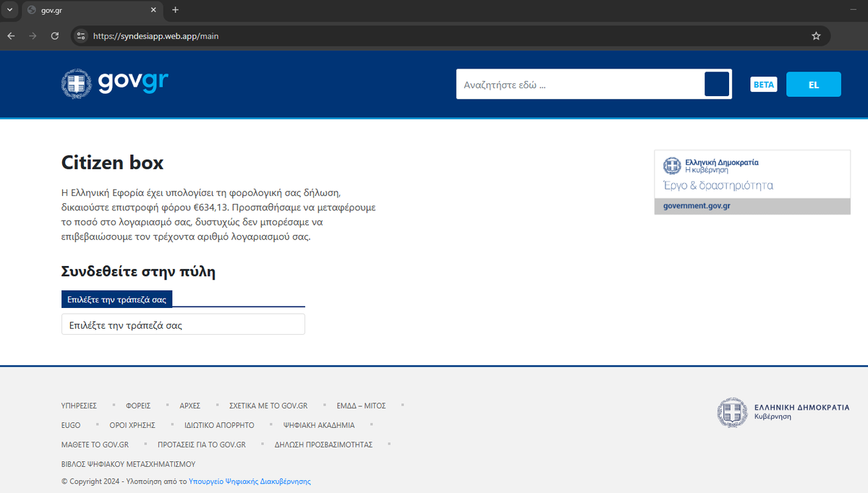Image resolution: width=868 pixels, height=493 pixels.
Task: Switch language with EL button
Action: (x=814, y=85)
